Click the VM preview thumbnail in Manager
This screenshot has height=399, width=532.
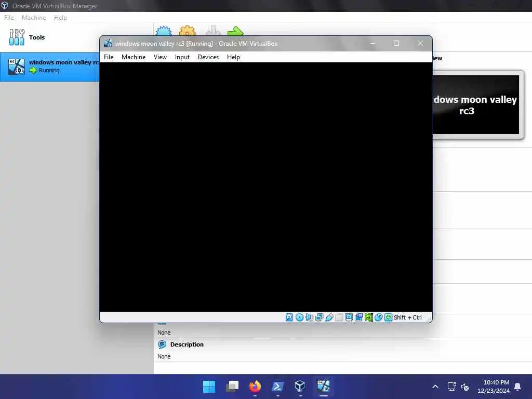point(477,104)
